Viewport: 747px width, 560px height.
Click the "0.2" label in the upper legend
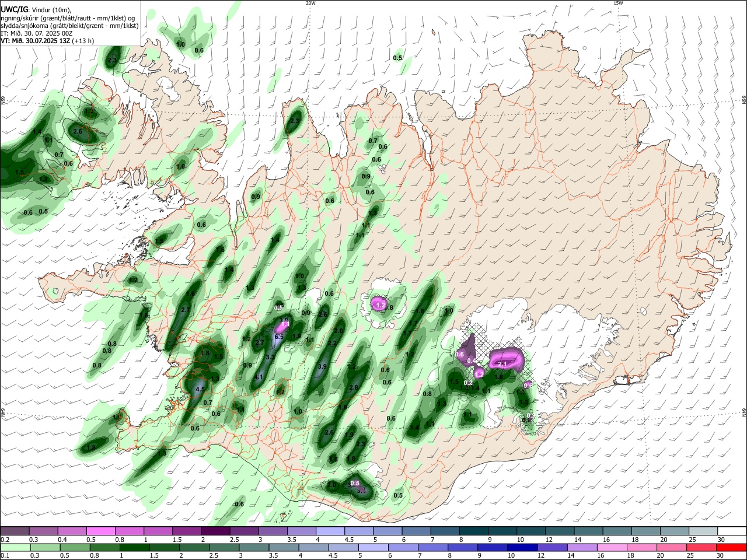(x=5, y=540)
